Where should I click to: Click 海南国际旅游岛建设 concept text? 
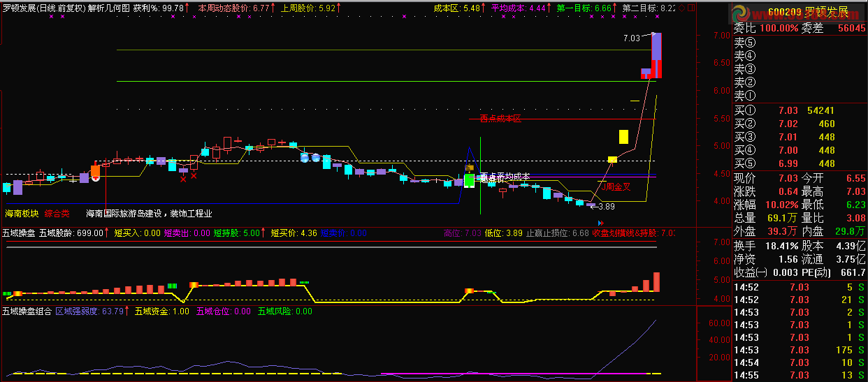pyautogui.click(x=123, y=214)
